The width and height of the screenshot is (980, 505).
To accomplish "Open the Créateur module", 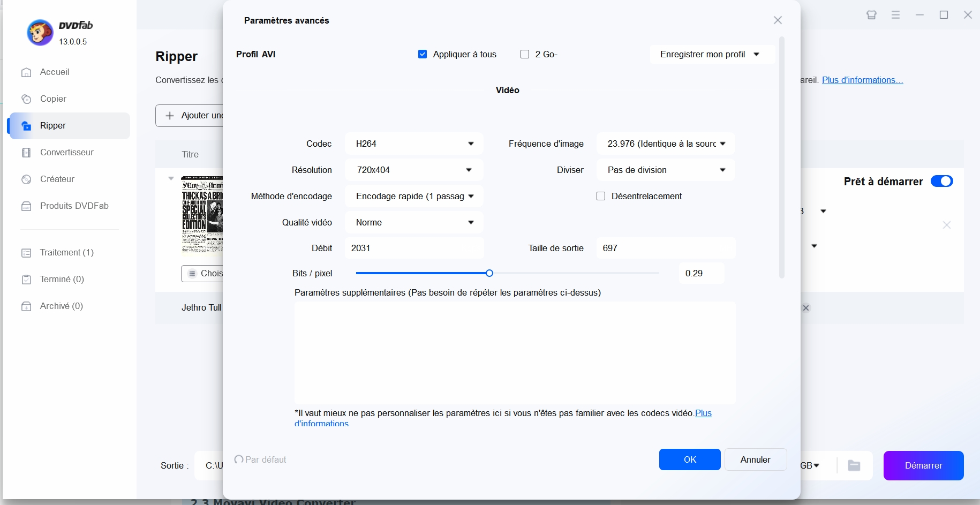I will (70, 179).
